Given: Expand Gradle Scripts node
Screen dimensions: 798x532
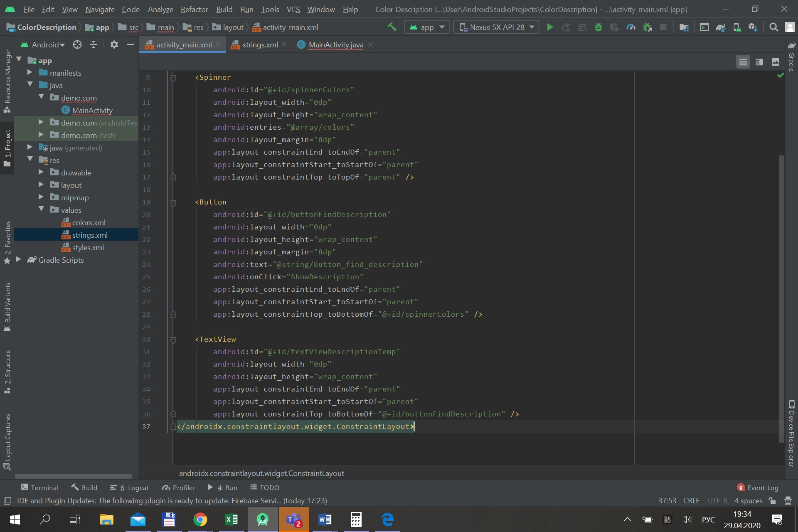Looking at the screenshot, I should (x=18, y=259).
